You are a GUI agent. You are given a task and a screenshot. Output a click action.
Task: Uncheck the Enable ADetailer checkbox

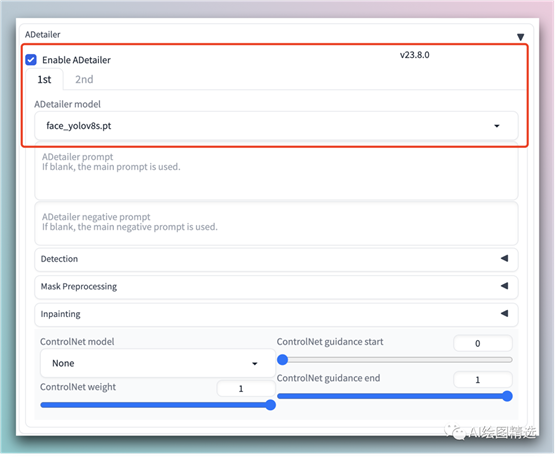pyautogui.click(x=31, y=60)
